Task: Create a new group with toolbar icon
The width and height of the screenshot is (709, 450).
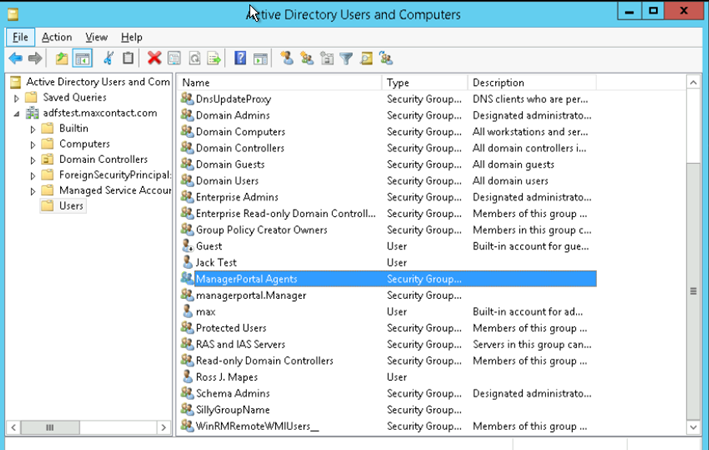Action: point(307,58)
